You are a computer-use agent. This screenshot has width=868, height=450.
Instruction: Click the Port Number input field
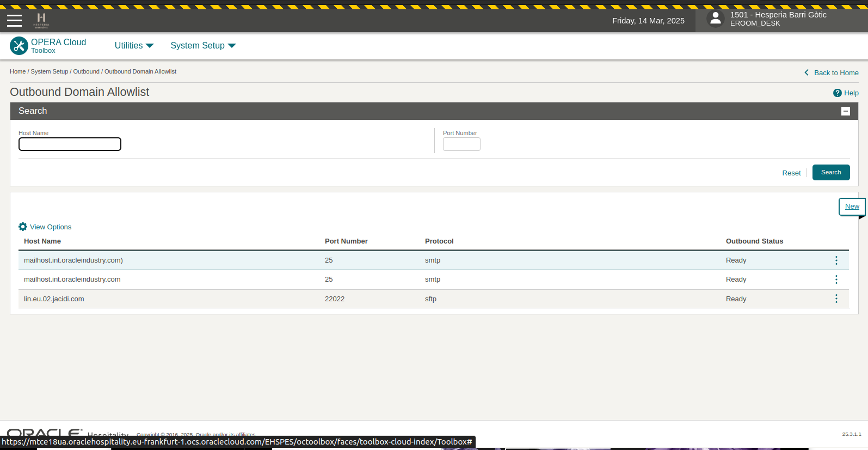coord(461,144)
